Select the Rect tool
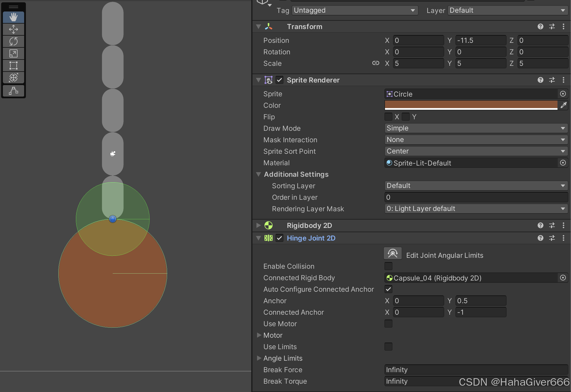The image size is (571, 392). point(13,66)
